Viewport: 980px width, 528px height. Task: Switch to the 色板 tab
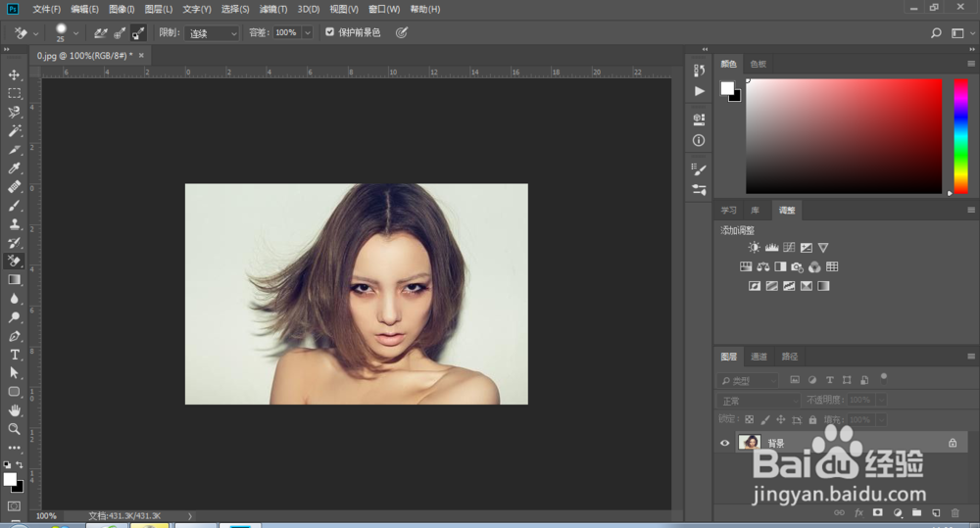pos(759,64)
